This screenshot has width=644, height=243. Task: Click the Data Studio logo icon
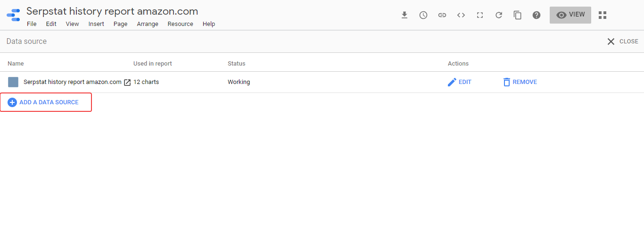pos(13,15)
